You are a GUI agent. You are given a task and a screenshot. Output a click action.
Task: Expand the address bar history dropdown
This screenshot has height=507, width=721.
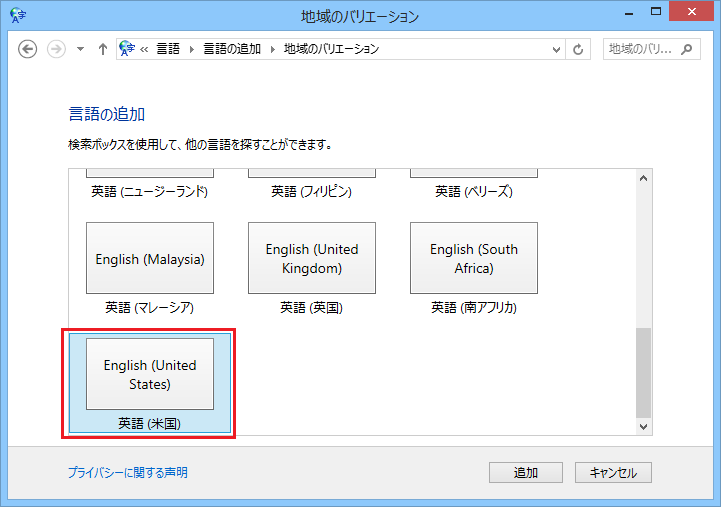tap(557, 49)
